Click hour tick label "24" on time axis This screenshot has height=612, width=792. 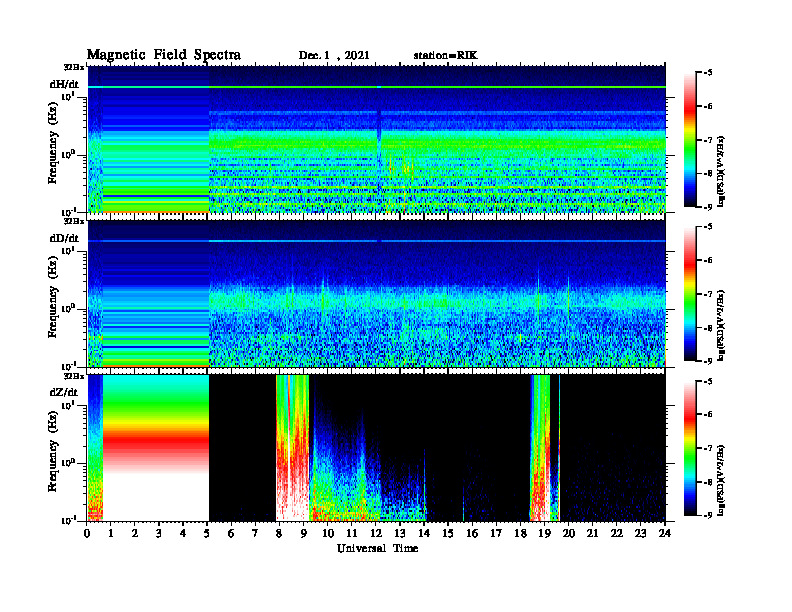pyautogui.click(x=665, y=534)
